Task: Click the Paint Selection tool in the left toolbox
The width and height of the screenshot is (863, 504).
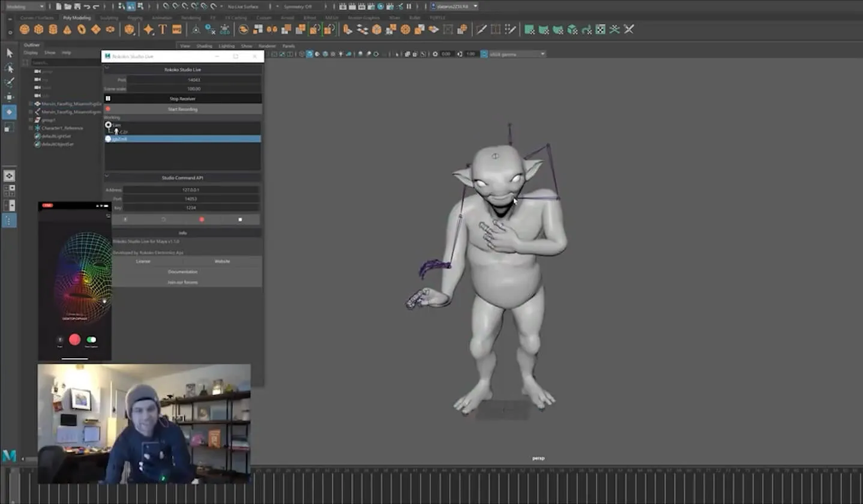Action: 9,82
